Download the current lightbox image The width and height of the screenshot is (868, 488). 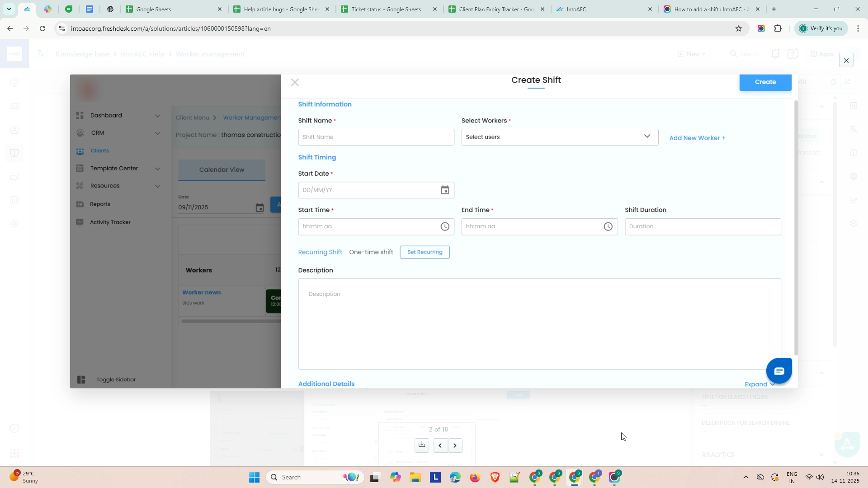[421, 445]
